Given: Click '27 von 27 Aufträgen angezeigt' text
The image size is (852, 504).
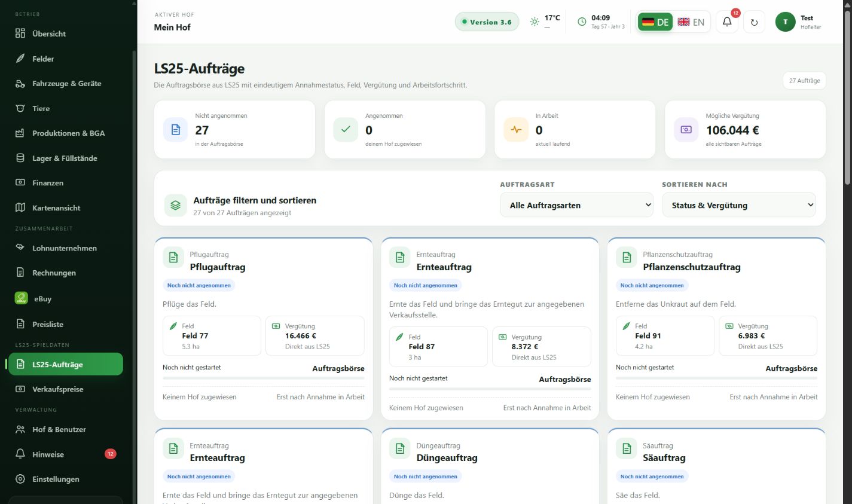Looking at the screenshot, I should click(x=242, y=213).
